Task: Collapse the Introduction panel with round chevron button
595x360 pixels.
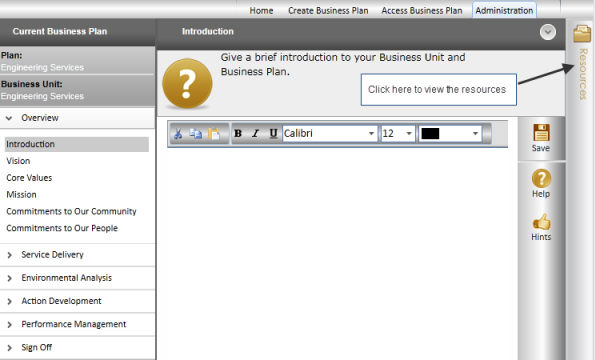Action: (548, 32)
